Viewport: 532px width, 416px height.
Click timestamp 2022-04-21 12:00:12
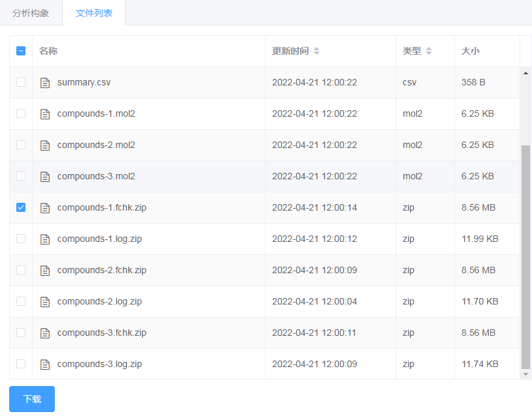pos(315,239)
